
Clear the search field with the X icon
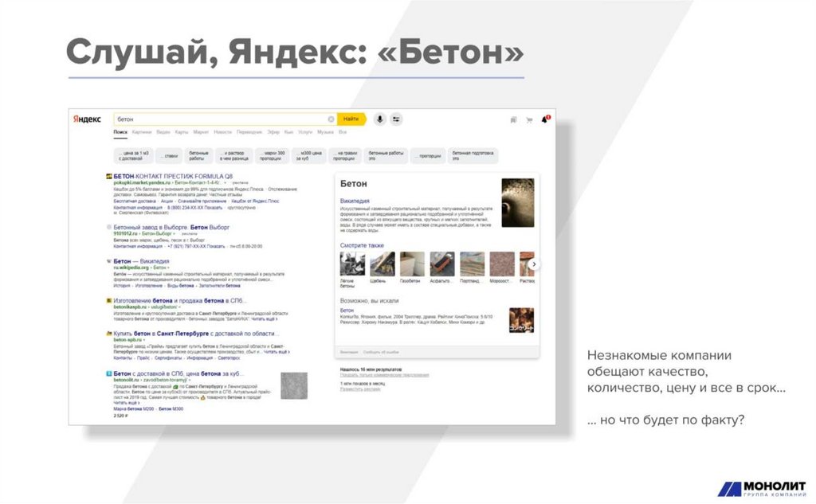(x=331, y=119)
